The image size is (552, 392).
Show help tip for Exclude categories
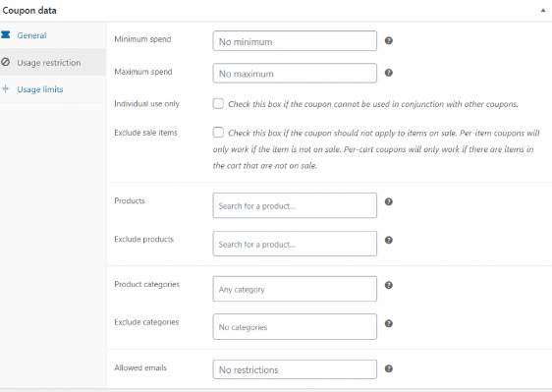click(388, 323)
